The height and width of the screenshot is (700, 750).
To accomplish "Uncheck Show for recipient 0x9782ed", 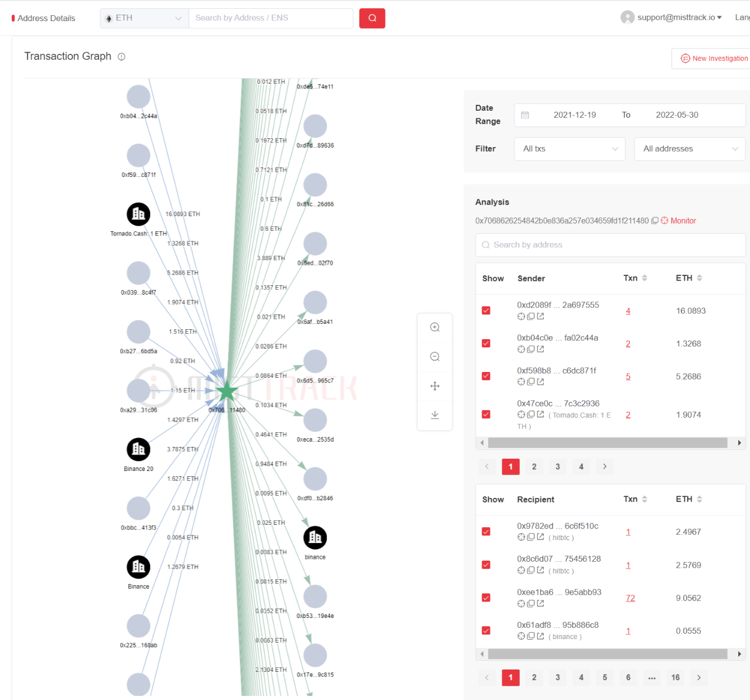I will [486, 531].
